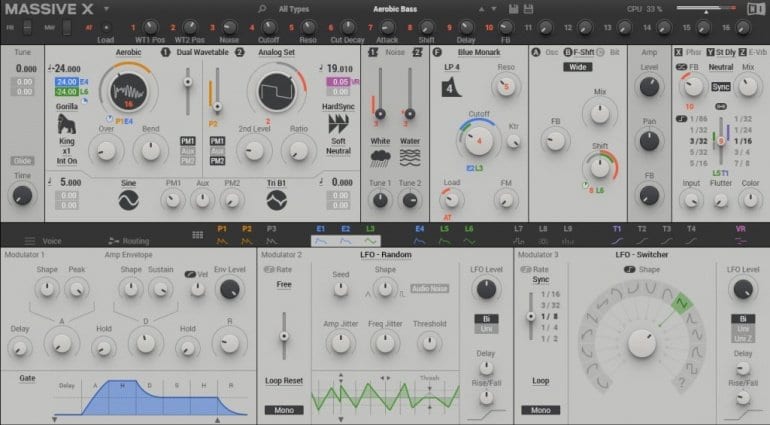The image size is (770, 425).
Task: Click the Neutral delay mode label
Action: 720,67
